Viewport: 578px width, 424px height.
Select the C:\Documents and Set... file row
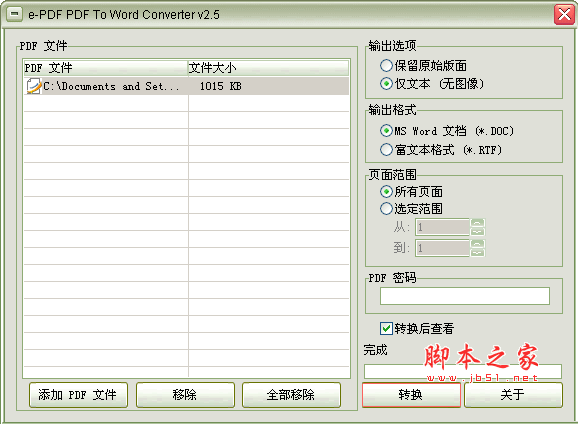coord(186,86)
